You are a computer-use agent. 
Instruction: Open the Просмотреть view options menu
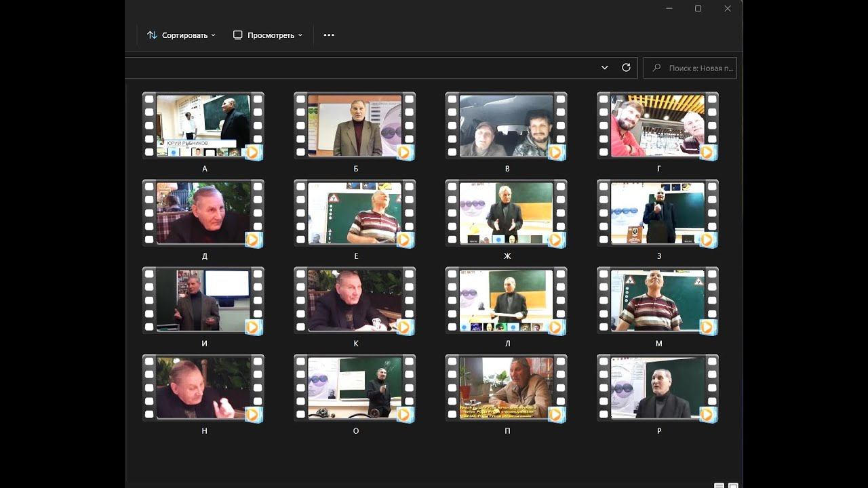point(267,35)
